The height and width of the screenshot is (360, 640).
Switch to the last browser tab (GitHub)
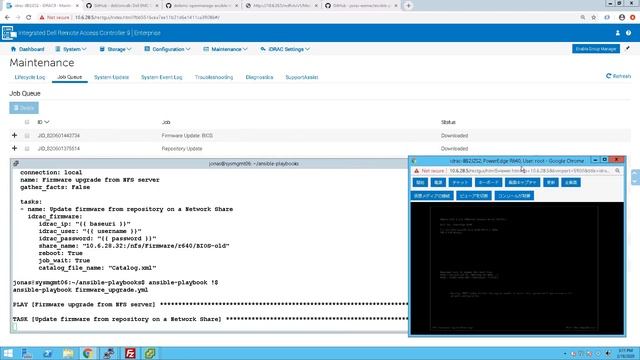pyautogui.click(x=362, y=6)
